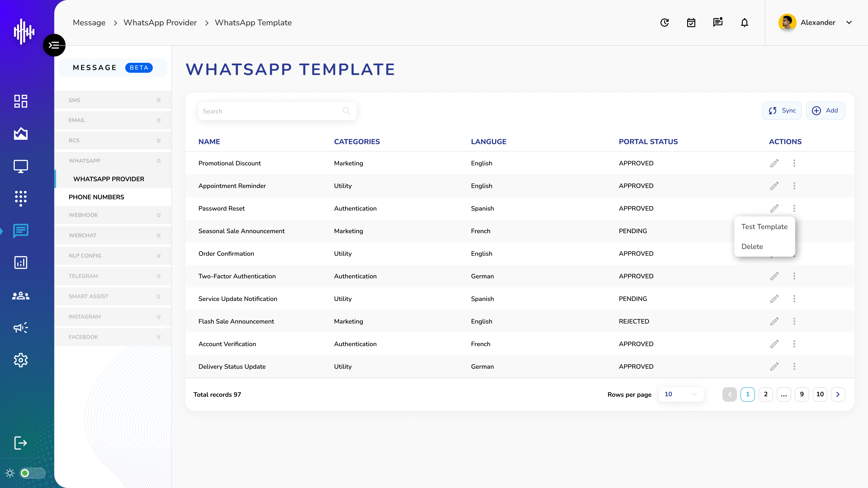The width and height of the screenshot is (868, 488).
Task: Click Seasonal Sale Announcement name cell
Action: click(x=241, y=231)
